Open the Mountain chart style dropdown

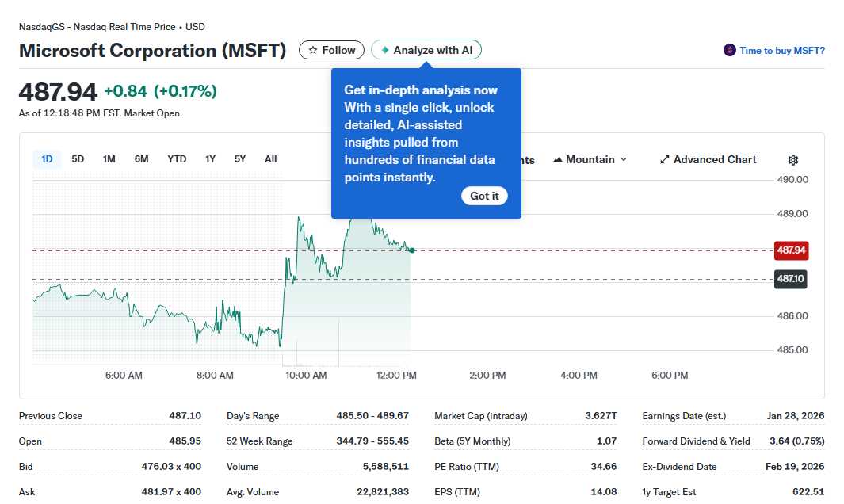[590, 159]
